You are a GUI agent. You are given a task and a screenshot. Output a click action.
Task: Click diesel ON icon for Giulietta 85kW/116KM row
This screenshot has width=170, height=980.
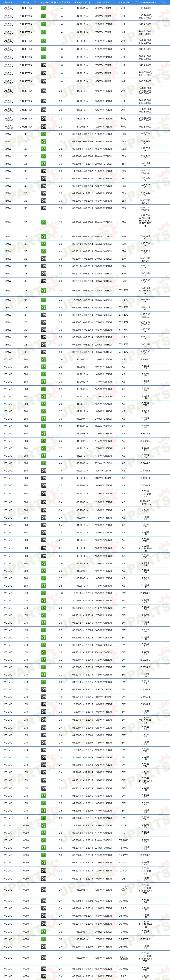(44, 82)
